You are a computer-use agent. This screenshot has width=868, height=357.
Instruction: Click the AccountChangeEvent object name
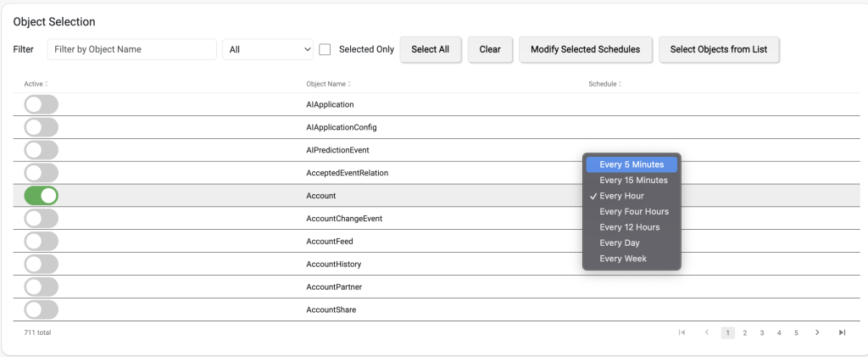click(344, 219)
